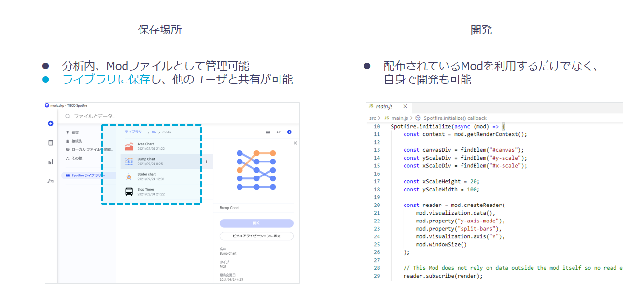Click the blue ライブラリに保存 highlighted text
This screenshot has height=294, width=644.
click(x=106, y=79)
